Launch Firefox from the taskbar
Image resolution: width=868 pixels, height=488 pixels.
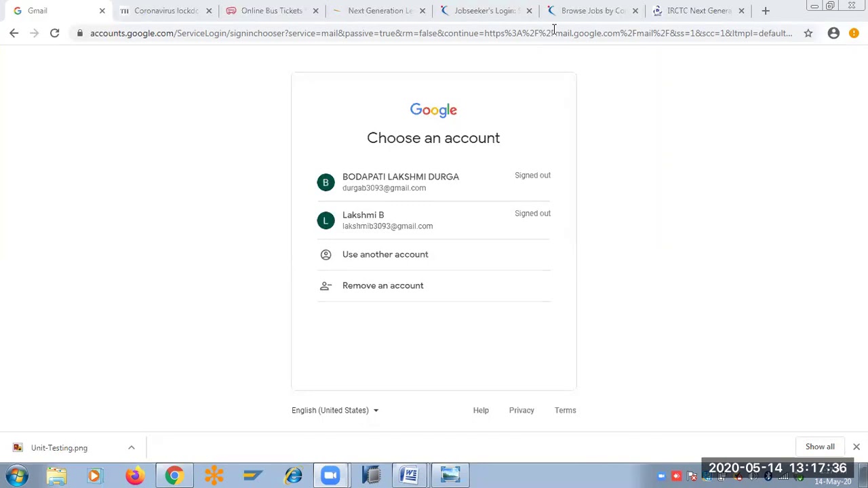coord(135,475)
